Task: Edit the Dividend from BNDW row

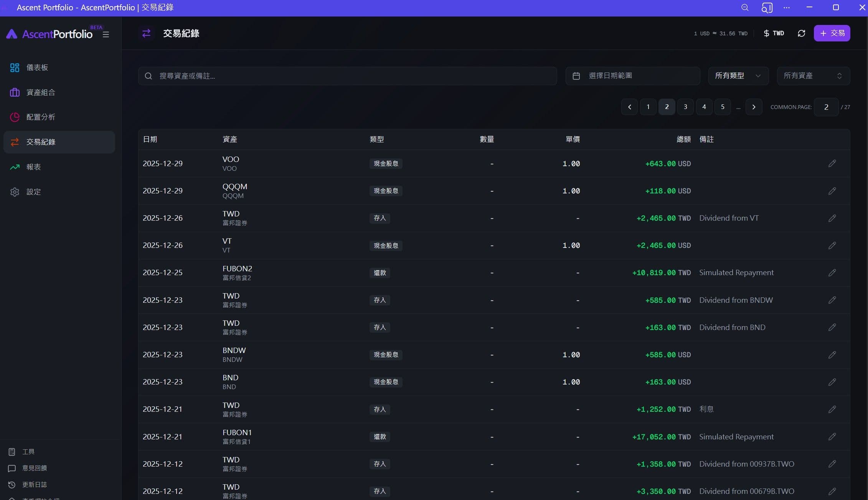Action: (x=832, y=300)
